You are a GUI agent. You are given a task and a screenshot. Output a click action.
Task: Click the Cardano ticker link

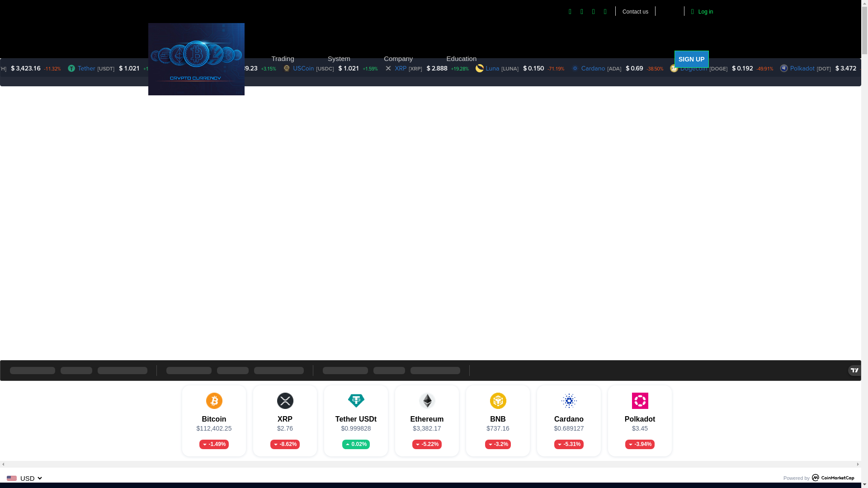[x=593, y=69]
